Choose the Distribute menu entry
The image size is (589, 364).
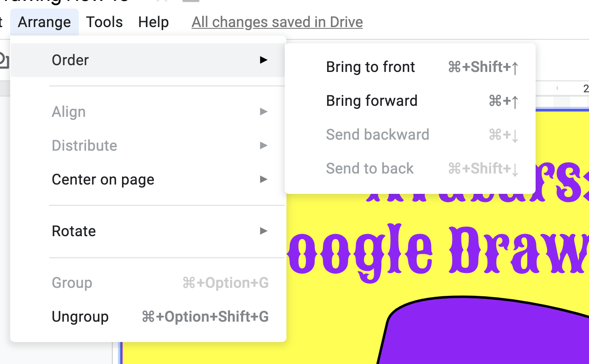(x=148, y=146)
